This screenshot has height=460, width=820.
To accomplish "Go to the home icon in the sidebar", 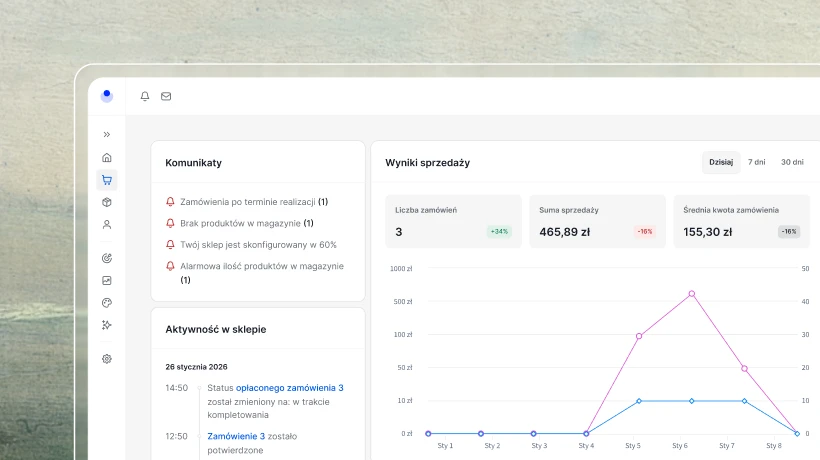I will tap(107, 157).
